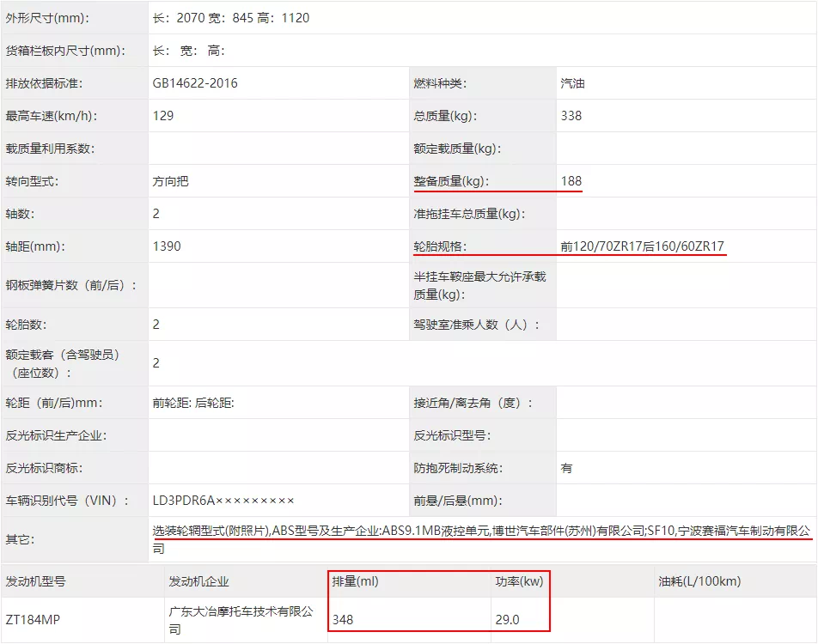Image resolution: width=818 pixels, height=644 pixels.
Task: Click the 准拖挂车总质量(kg) label
Action: click(469, 215)
